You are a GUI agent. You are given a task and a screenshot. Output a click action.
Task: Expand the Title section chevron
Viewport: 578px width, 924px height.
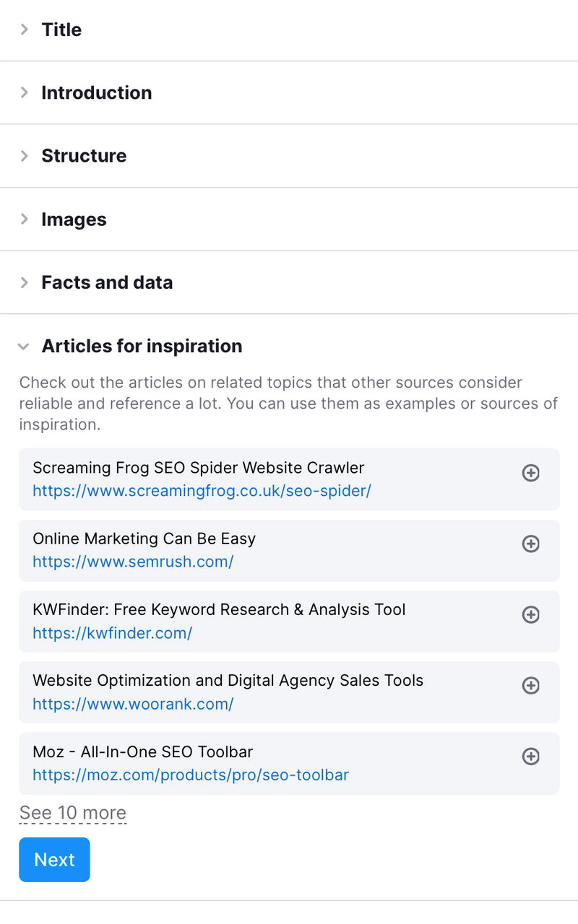(x=25, y=30)
